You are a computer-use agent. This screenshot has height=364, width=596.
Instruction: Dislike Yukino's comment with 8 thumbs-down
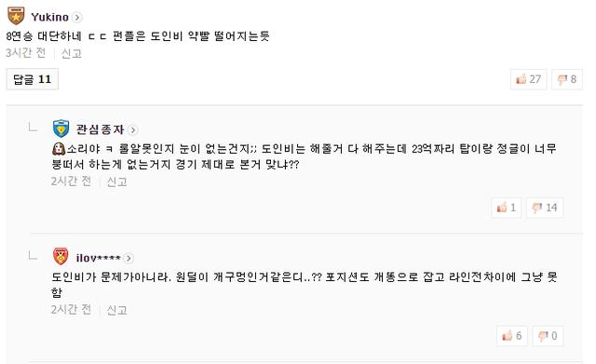(567, 79)
